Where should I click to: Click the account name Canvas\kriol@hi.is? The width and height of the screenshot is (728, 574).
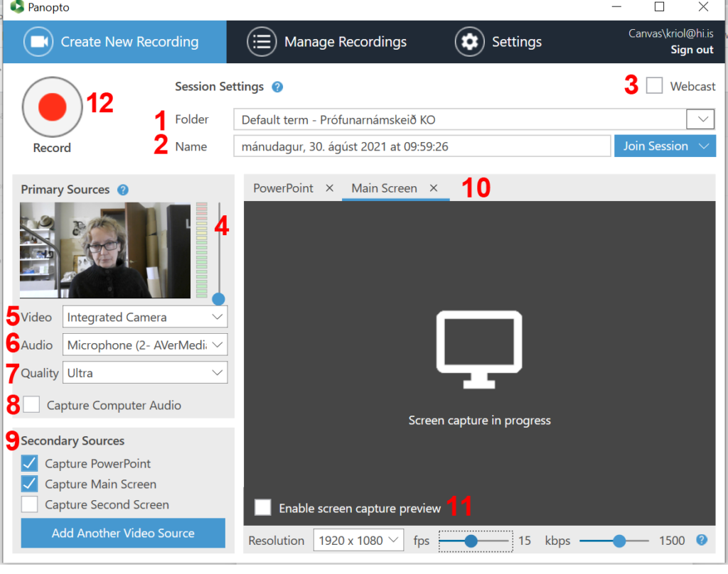click(x=671, y=33)
